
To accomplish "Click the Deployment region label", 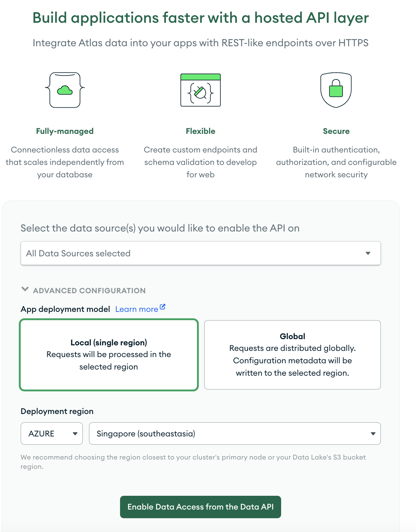I will pos(57,411).
